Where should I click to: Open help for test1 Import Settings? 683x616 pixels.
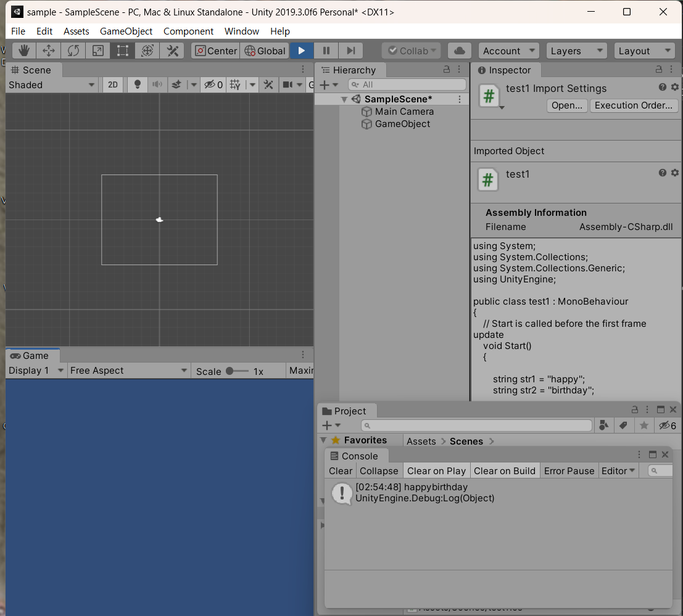tap(663, 87)
